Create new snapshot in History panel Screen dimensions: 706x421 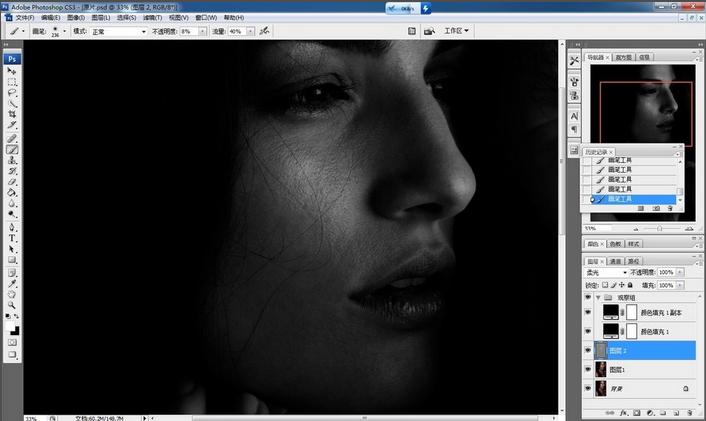[x=656, y=208]
